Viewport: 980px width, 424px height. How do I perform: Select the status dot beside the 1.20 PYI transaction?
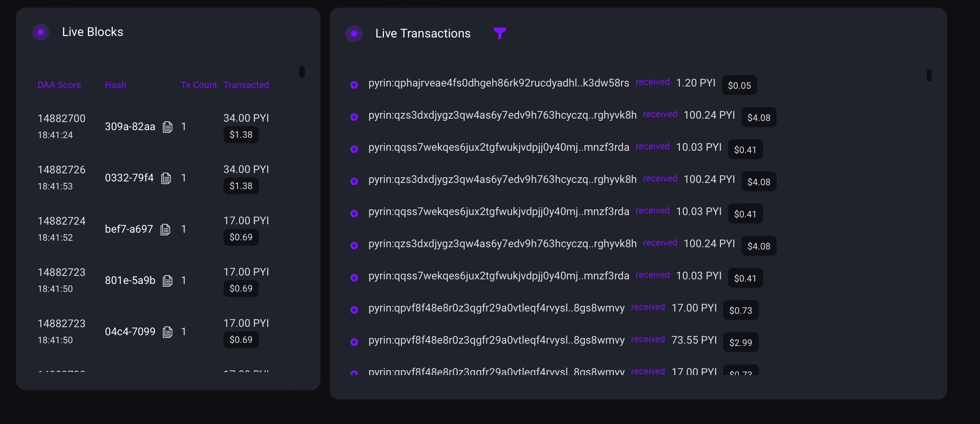[x=354, y=85]
